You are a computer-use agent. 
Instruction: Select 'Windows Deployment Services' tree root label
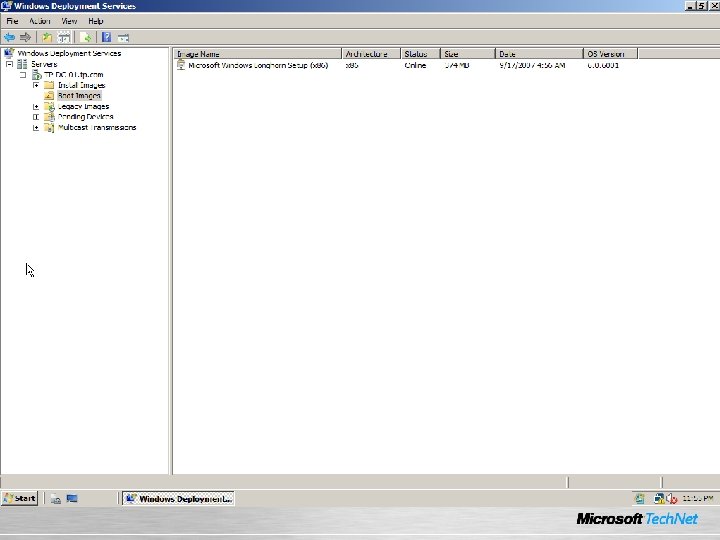(69, 53)
